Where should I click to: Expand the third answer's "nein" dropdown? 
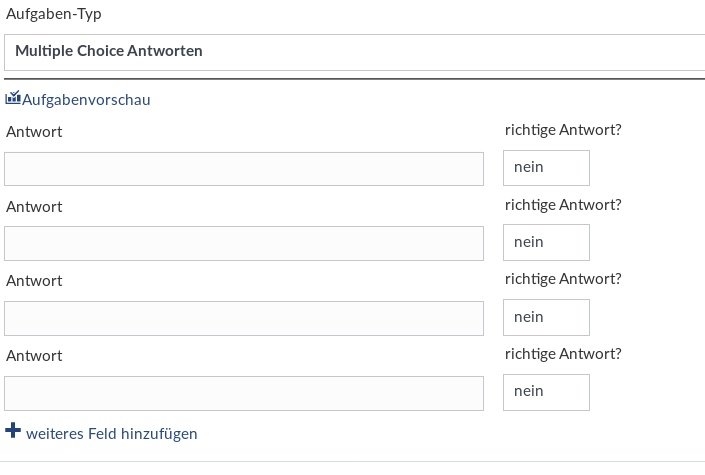[546, 318]
